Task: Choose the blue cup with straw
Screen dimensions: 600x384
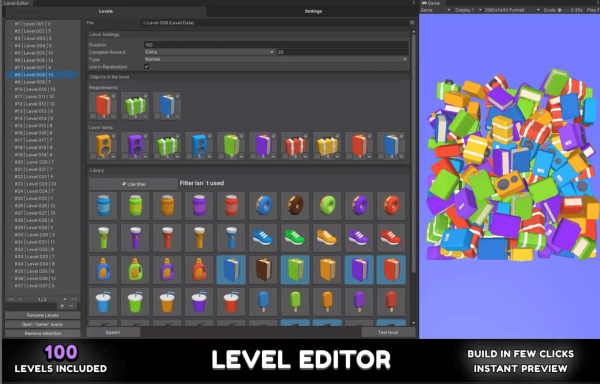Action: 103,302
